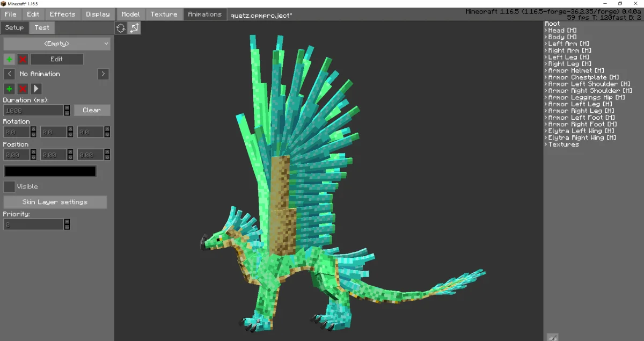Open the File menu
The image size is (644, 341).
11,14
